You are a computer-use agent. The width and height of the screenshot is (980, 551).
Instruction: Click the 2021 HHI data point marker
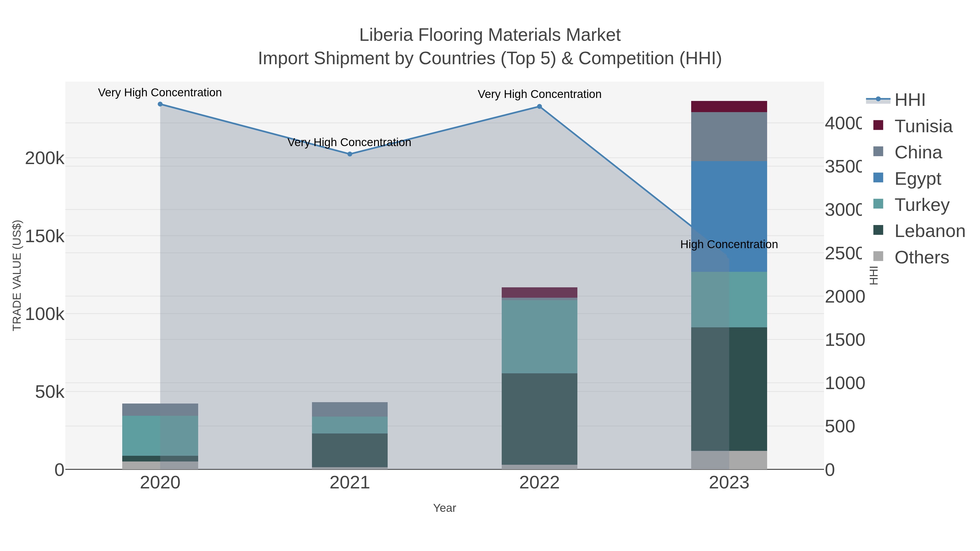(350, 154)
